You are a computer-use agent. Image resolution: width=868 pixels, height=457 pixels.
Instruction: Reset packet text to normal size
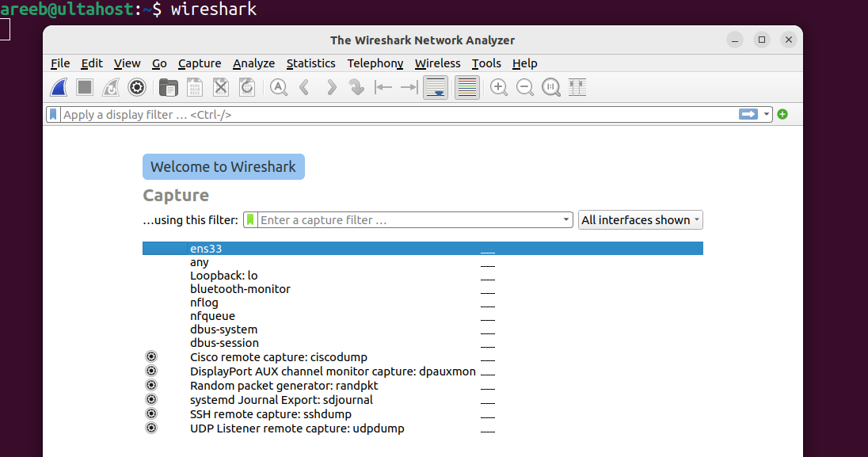pos(550,88)
